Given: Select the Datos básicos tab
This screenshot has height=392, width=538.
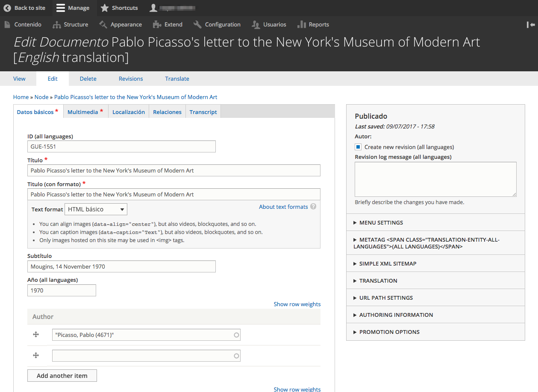Looking at the screenshot, I should pos(38,112).
